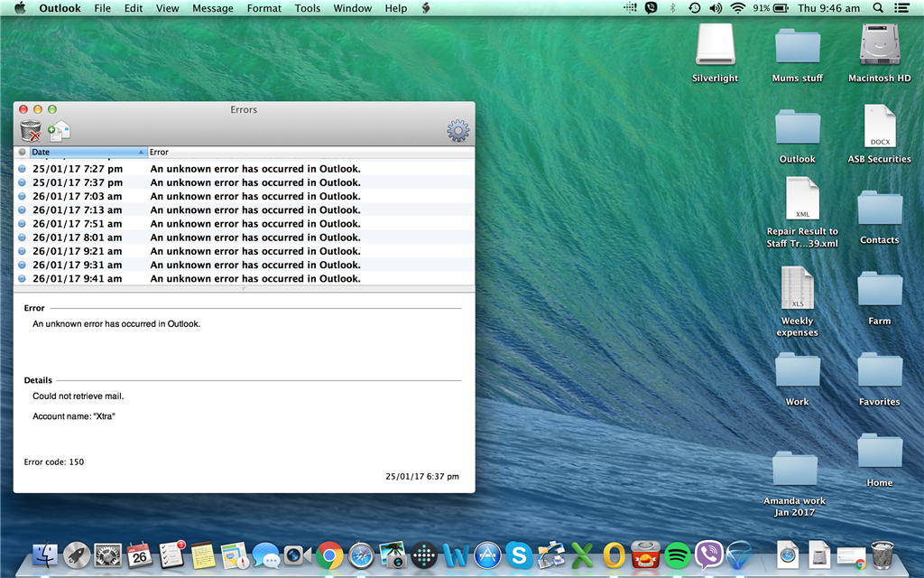This screenshot has height=578, width=924.
Task: Open Google Chrome from the Dock
Action: click(329, 555)
